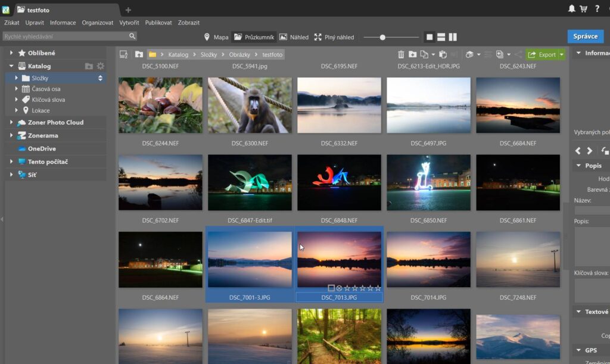Select Zonerama in the navigator
The width and height of the screenshot is (610, 364).
click(43, 135)
